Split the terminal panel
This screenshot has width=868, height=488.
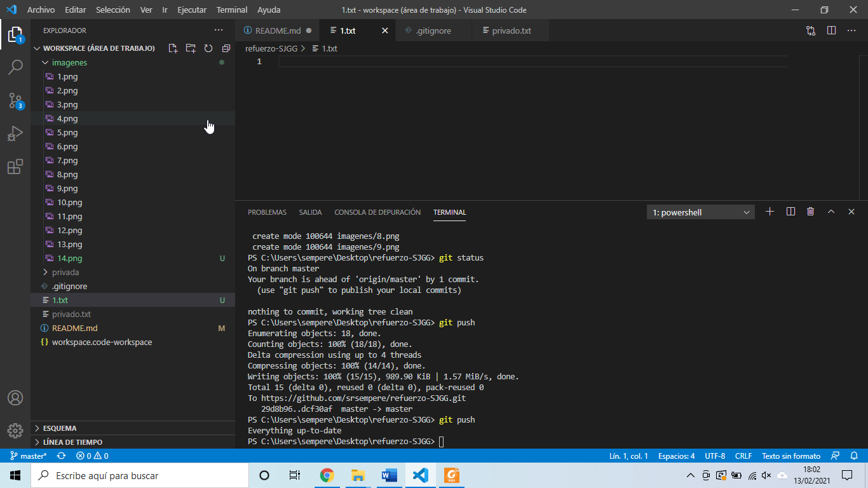coord(790,212)
